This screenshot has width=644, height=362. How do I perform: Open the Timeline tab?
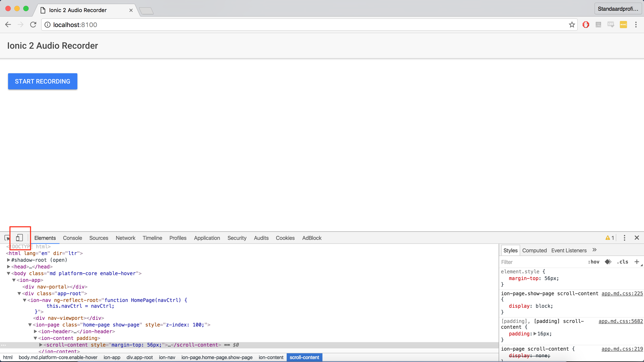[153, 238]
